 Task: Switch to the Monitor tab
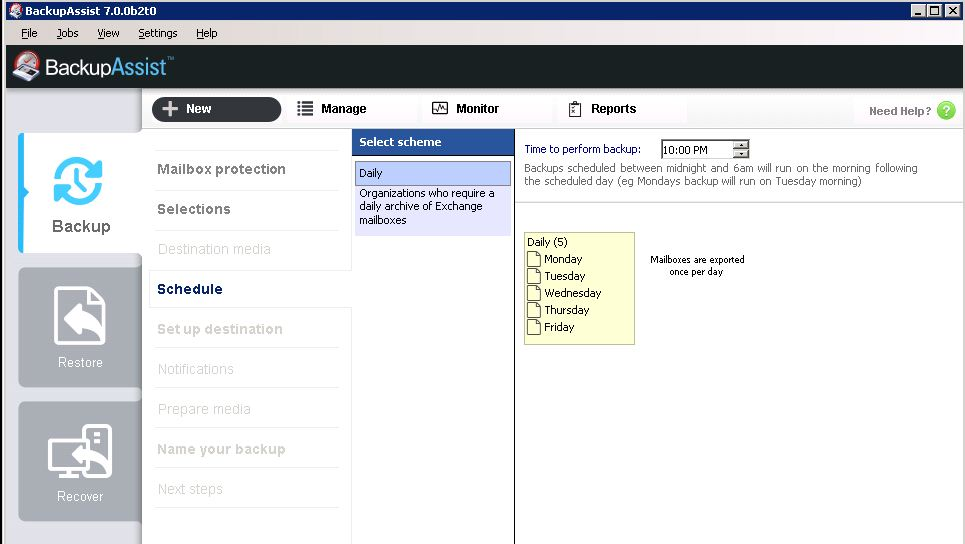pos(465,109)
